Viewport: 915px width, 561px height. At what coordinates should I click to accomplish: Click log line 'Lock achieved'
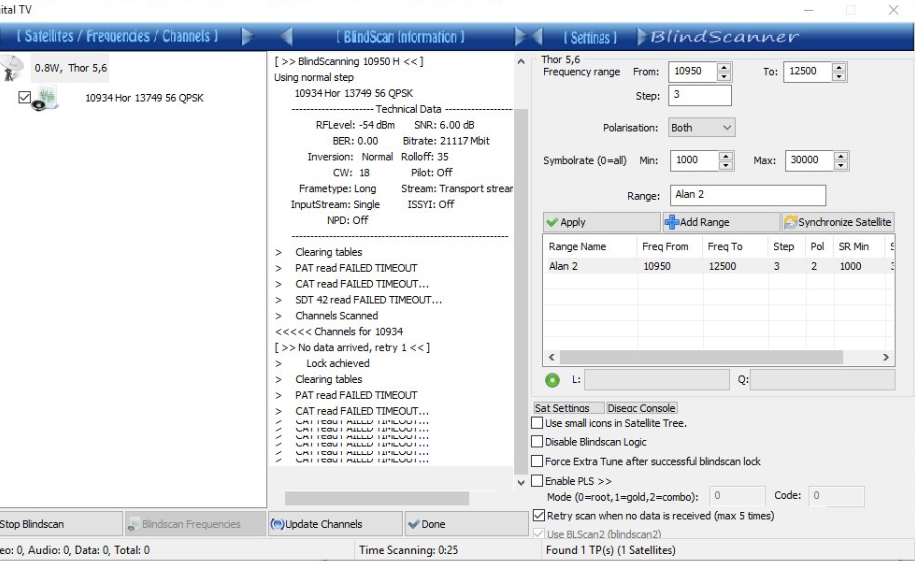pos(338,363)
